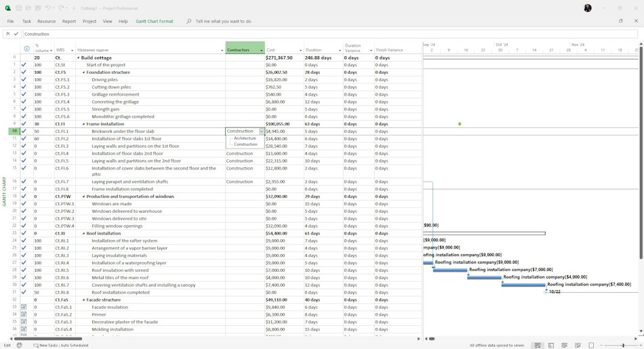The height and width of the screenshot is (349, 644).
Task: Click the New Tasks scheduling mode icon
Action: pos(36,346)
